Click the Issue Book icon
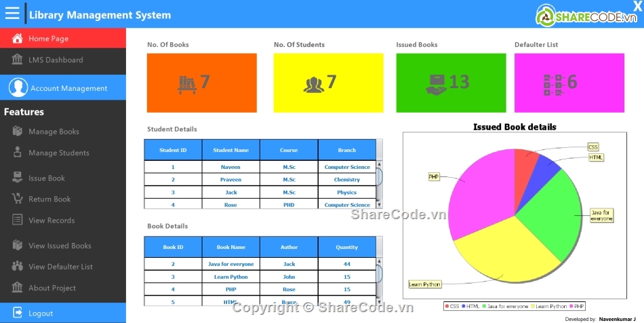Viewport: 644px width, 323px height. pos(18,178)
